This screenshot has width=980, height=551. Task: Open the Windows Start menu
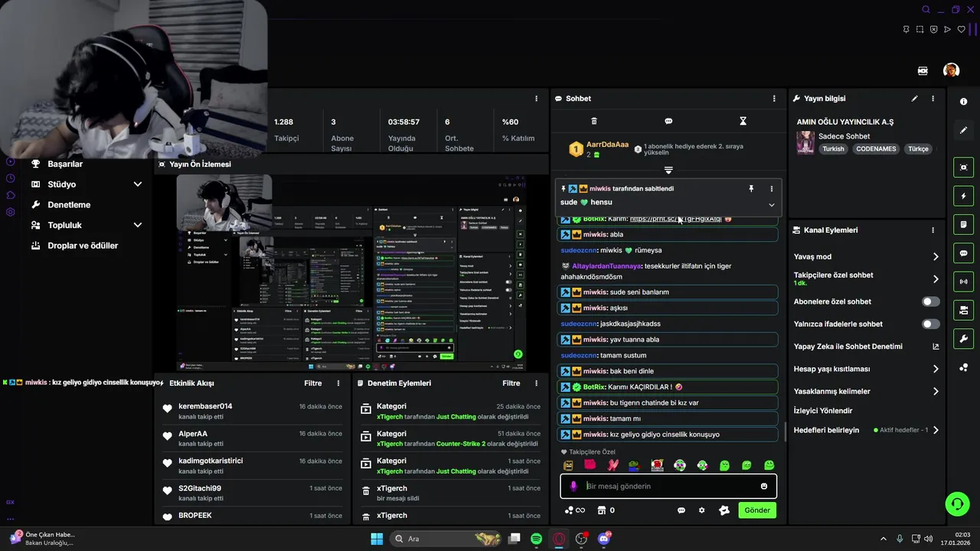click(377, 539)
